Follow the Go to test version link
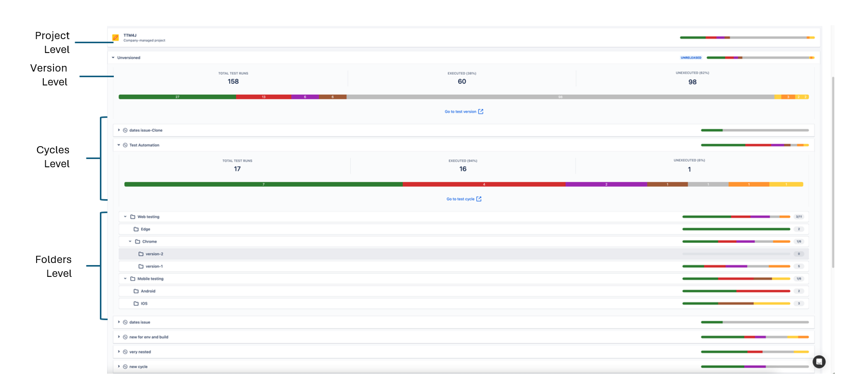This screenshot has height=386, width=868. coord(461,112)
